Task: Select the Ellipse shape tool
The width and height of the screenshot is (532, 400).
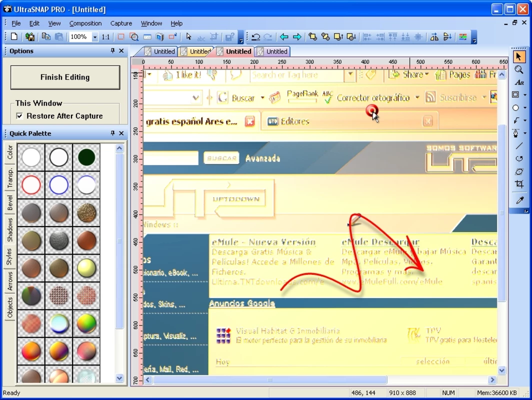Action: (x=515, y=107)
